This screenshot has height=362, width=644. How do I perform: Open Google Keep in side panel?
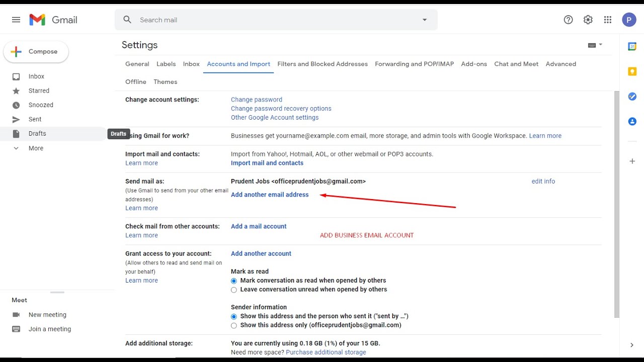pyautogui.click(x=632, y=72)
